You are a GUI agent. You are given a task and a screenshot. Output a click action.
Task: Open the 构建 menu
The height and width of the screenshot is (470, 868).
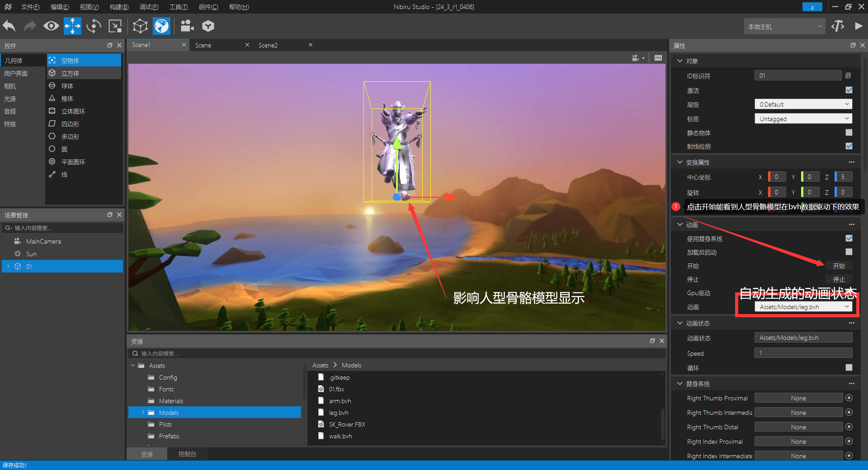point(119,7)
